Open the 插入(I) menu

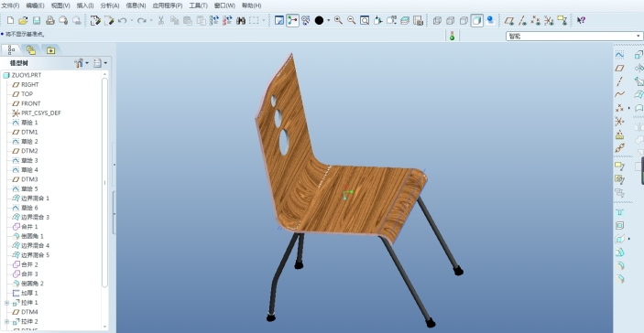pos(85,5)
